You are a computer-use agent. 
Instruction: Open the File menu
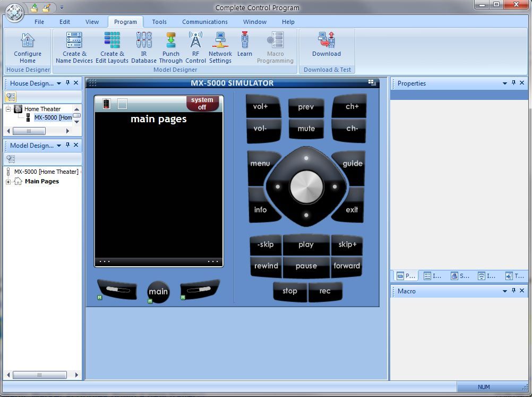click(39, 22)
